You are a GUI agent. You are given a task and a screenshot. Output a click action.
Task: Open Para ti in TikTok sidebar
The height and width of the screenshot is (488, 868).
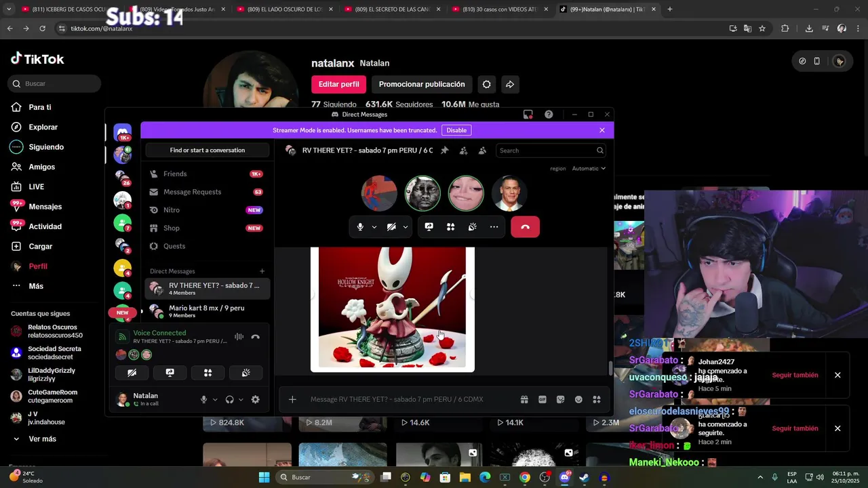pyautogui.click(x=40, y=107)
